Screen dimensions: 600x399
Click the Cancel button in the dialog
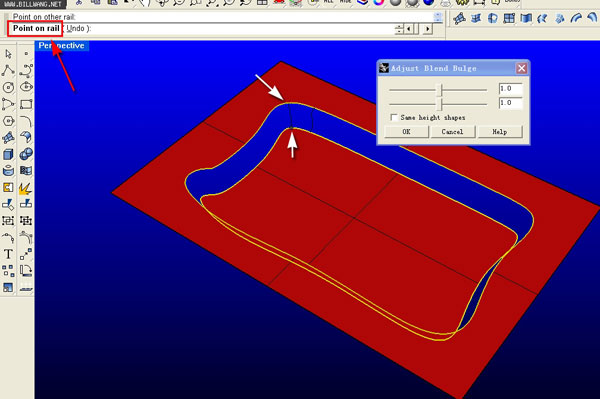coord(453,132)
